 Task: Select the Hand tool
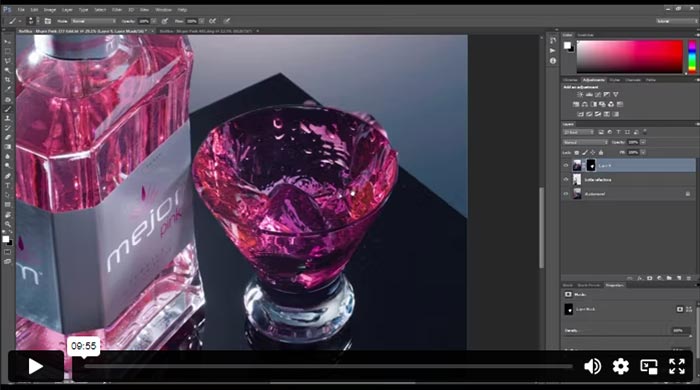(x=8, y=215)
